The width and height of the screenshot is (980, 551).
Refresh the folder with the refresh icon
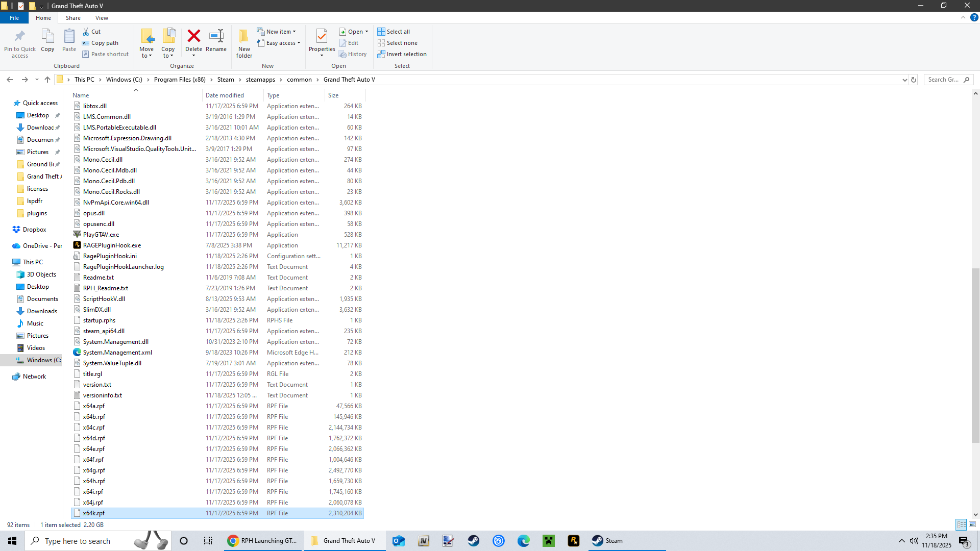[914, 80]
